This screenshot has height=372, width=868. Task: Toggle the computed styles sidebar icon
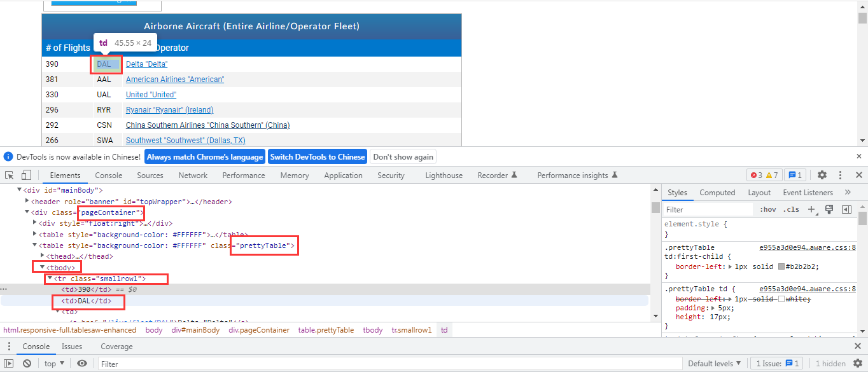pos(846,209)
